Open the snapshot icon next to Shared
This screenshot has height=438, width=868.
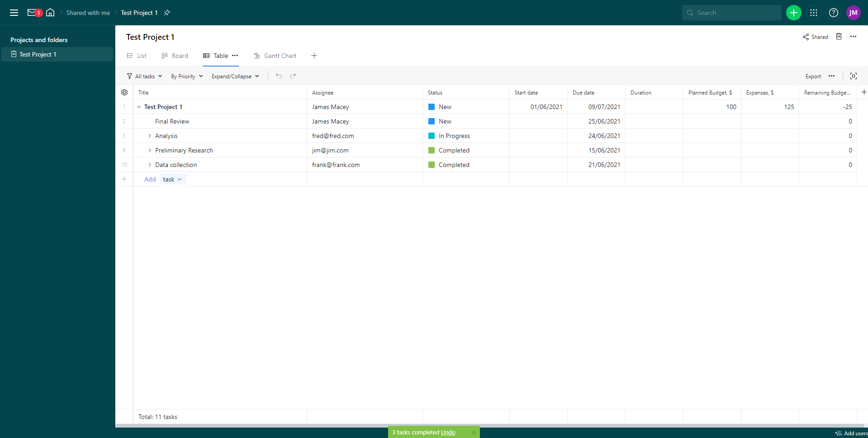tap(839, 37)
